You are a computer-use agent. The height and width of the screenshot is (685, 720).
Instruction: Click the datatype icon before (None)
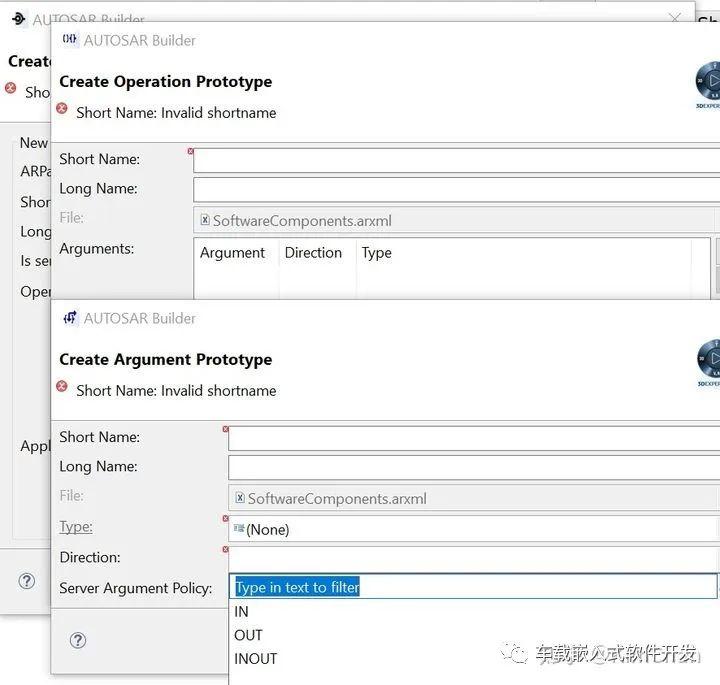coord(239,528)
